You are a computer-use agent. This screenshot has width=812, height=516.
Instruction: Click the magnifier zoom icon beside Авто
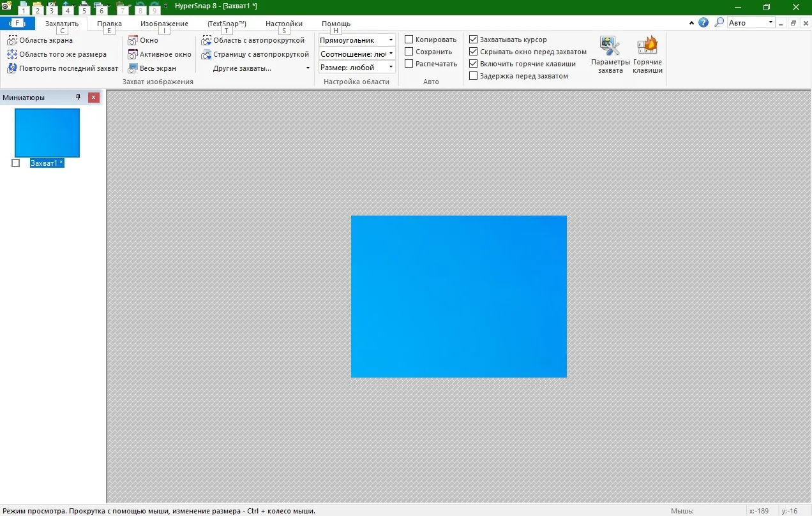click(x=719, y=22)
